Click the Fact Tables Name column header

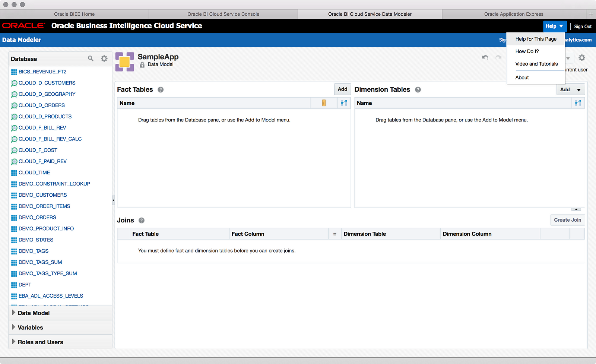pos(214,103)
